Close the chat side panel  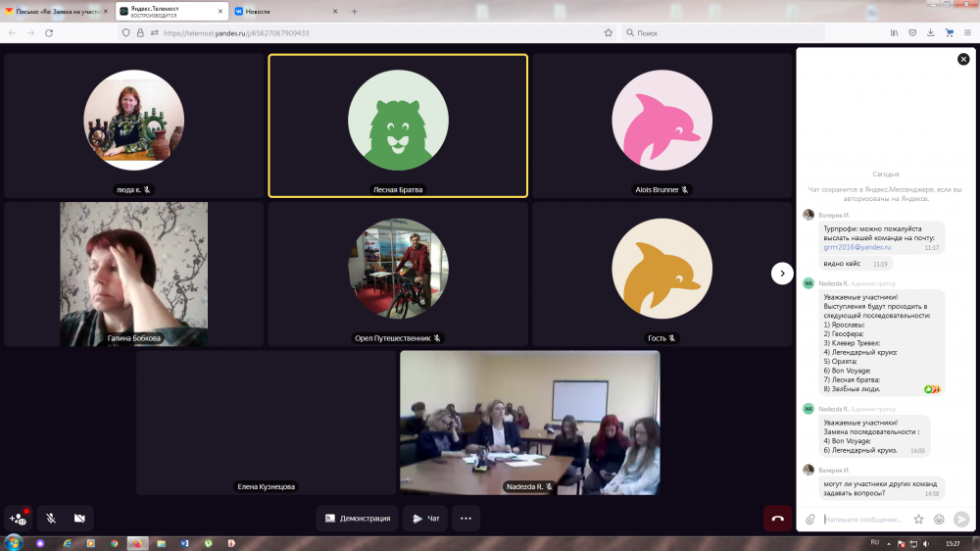pos(963,60)
